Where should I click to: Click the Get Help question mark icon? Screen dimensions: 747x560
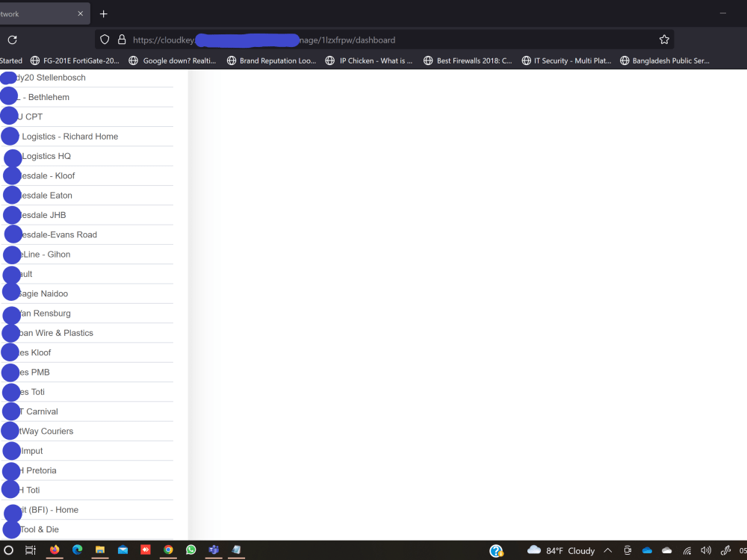(x=496, y=550)
